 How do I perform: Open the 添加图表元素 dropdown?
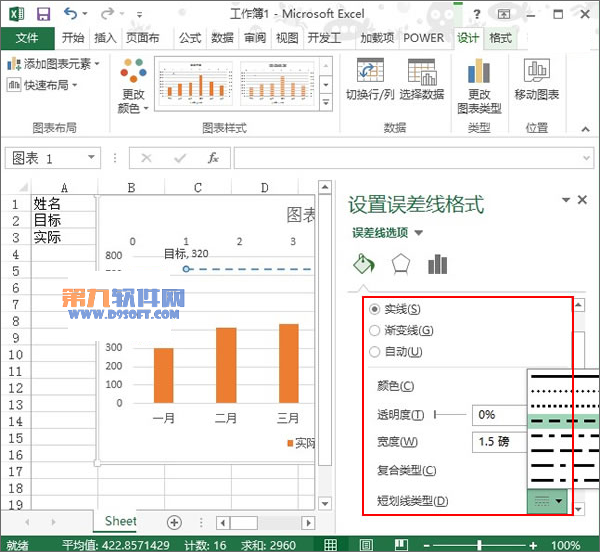[x=53, y=64]
